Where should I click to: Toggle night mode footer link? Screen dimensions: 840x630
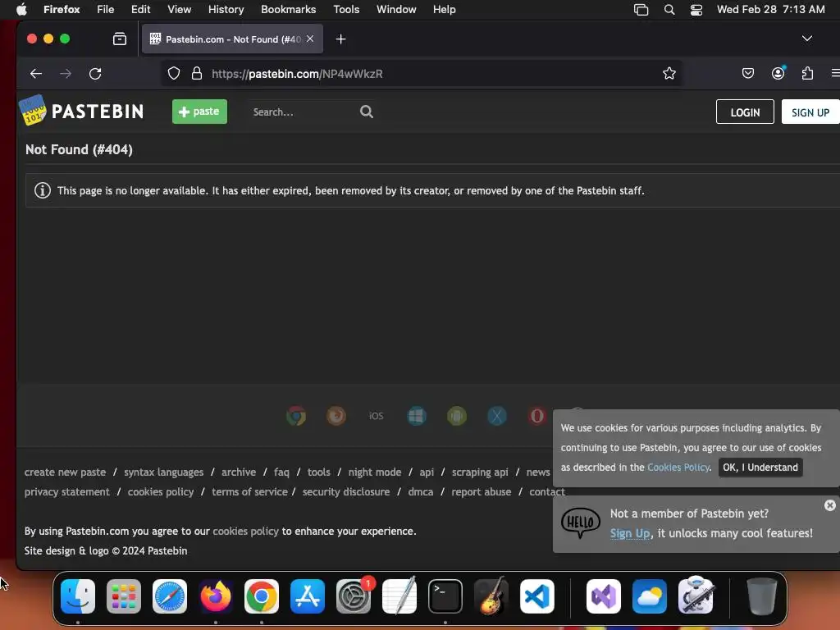(374, 472)
